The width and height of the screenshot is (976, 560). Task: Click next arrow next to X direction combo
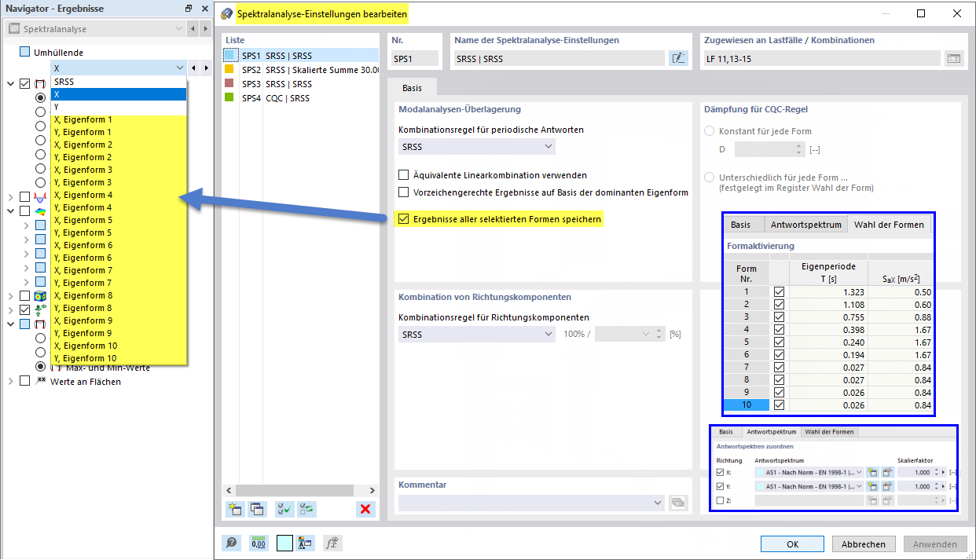pyautogui.click(x=205, y=68)
